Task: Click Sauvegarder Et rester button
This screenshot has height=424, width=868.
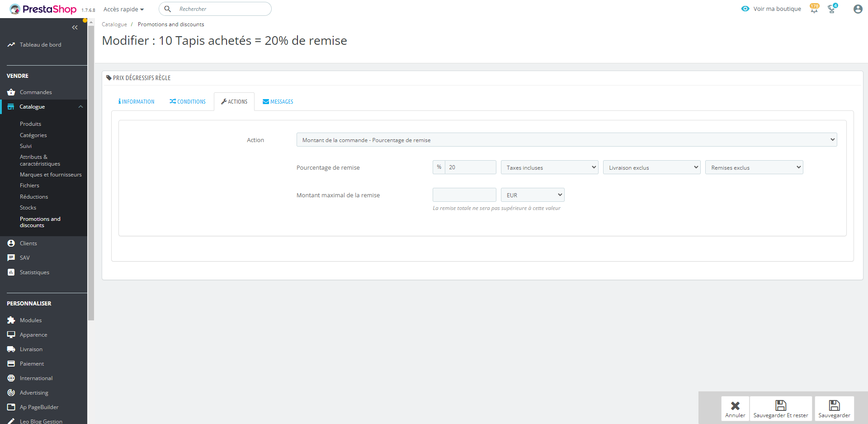Action: coord(780,409)
